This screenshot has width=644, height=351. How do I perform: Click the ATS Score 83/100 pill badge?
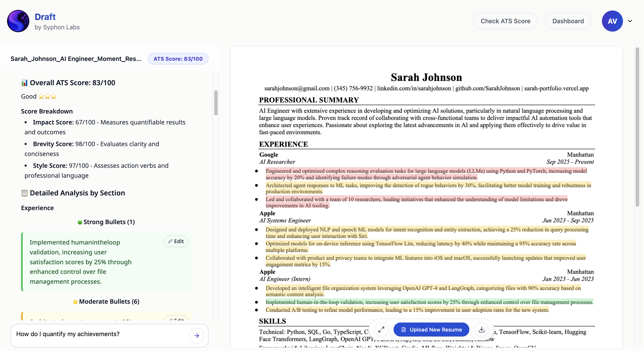[178, 59]
